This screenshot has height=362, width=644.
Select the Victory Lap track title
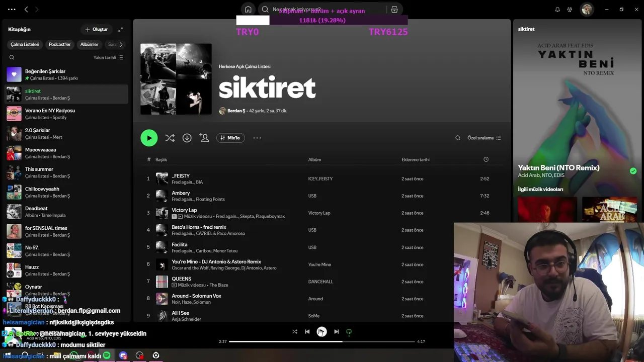(184, 210)
